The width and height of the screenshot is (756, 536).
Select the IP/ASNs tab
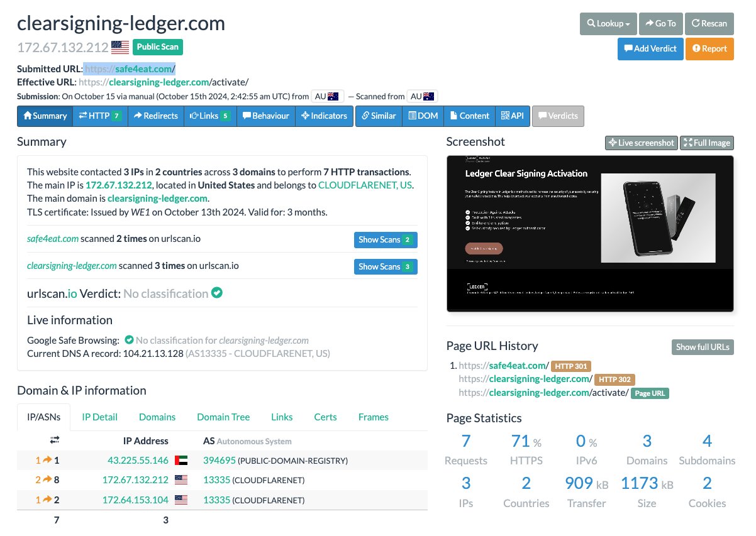(44, 417)
